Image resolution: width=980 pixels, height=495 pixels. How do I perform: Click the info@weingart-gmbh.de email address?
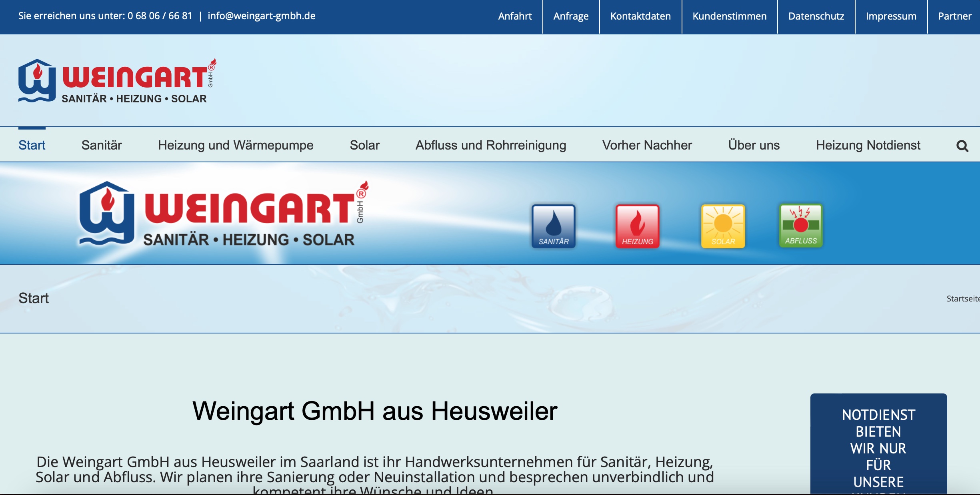pos(262,16)
